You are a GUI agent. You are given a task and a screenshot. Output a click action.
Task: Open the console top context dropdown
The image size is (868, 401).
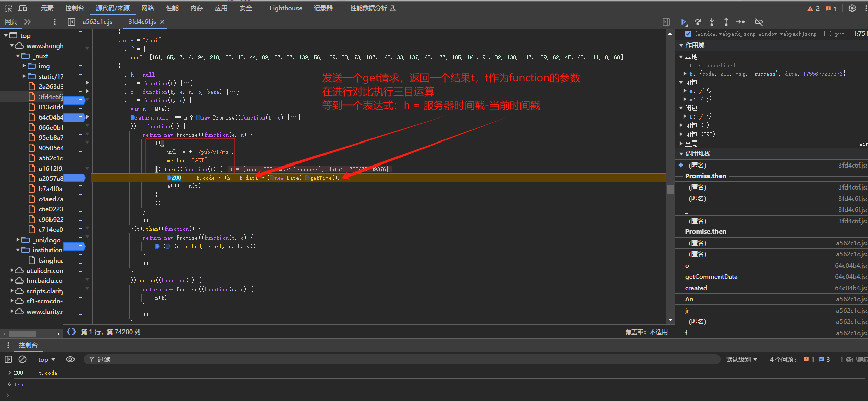click(46, 359)
